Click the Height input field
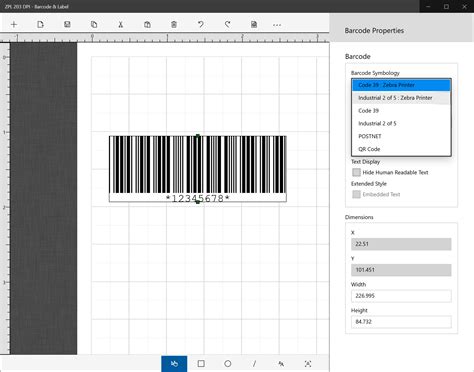This screenshot has height=372, width=474. [x=401, y=322]
